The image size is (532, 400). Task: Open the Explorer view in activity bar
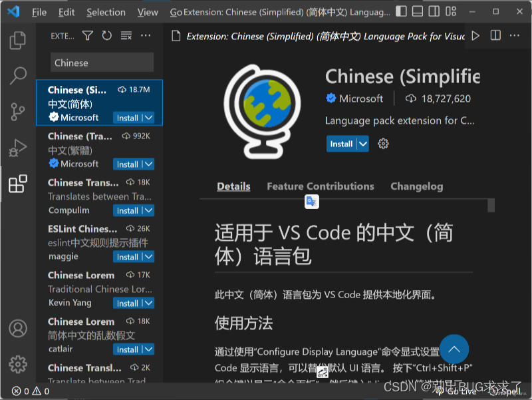point(18,40)
